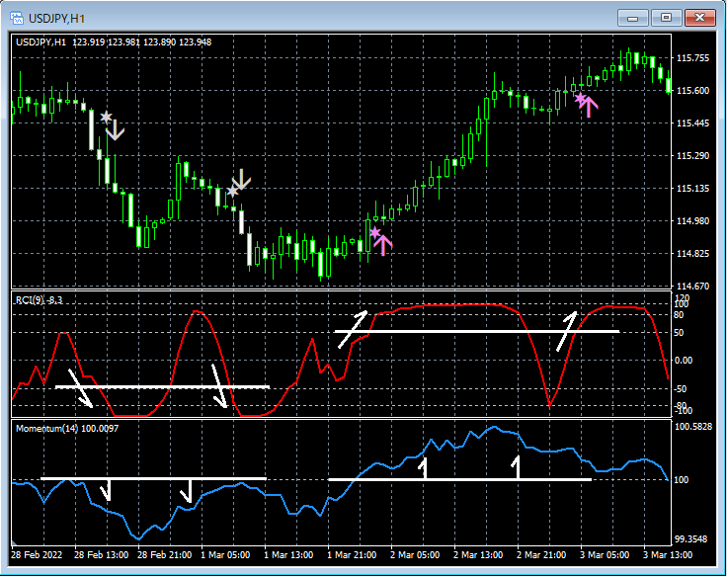The height and width of the screenshot is (576, 728).
Task: Click the USDJPY,H1 window title text
Action: tap(56, 19)
